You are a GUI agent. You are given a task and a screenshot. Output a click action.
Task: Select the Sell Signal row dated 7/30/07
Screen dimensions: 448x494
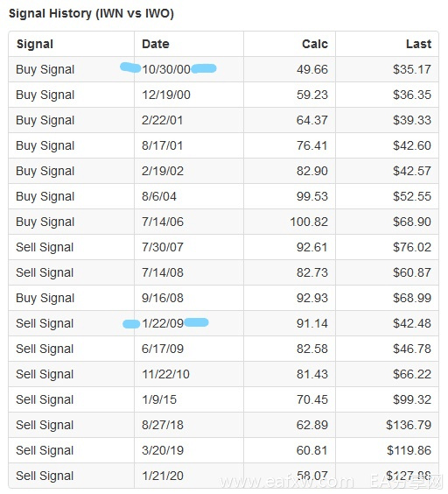tap(223, 247)
